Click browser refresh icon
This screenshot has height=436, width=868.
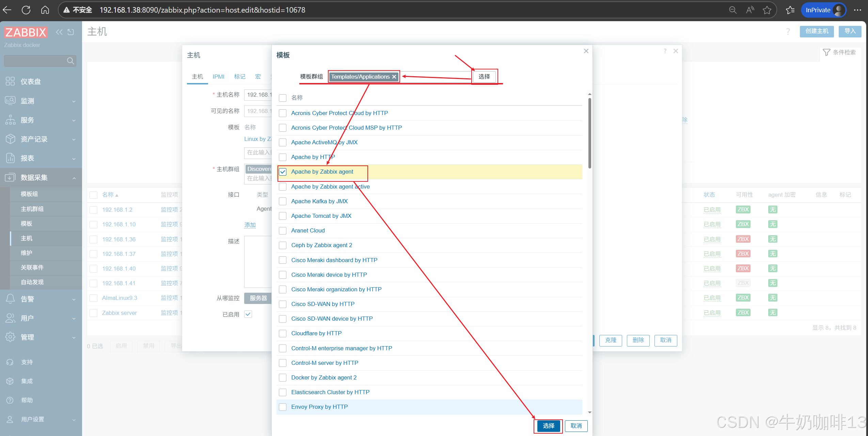pyautogui.click(x=26, y=10)
